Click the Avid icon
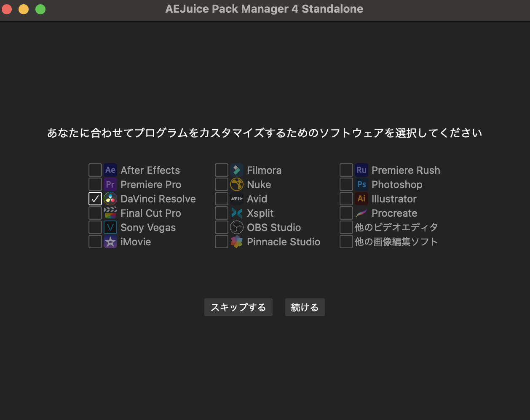This screenshot has width=530, height=420. tap(236, 199)
